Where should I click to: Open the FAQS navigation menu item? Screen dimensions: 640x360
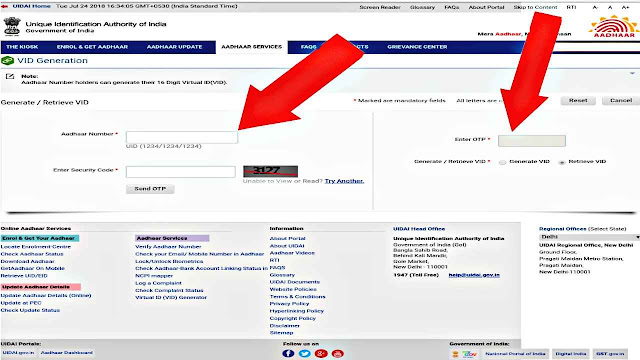point(309,47)
